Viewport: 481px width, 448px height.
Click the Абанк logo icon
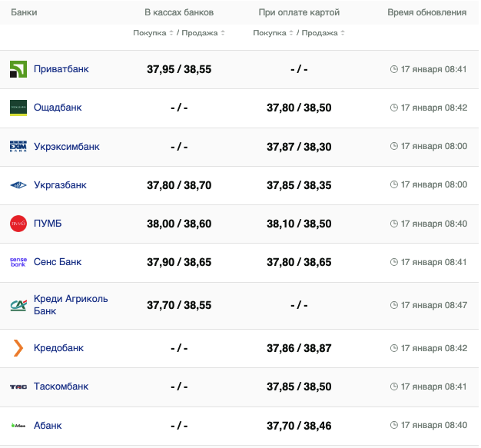[18, 426]
